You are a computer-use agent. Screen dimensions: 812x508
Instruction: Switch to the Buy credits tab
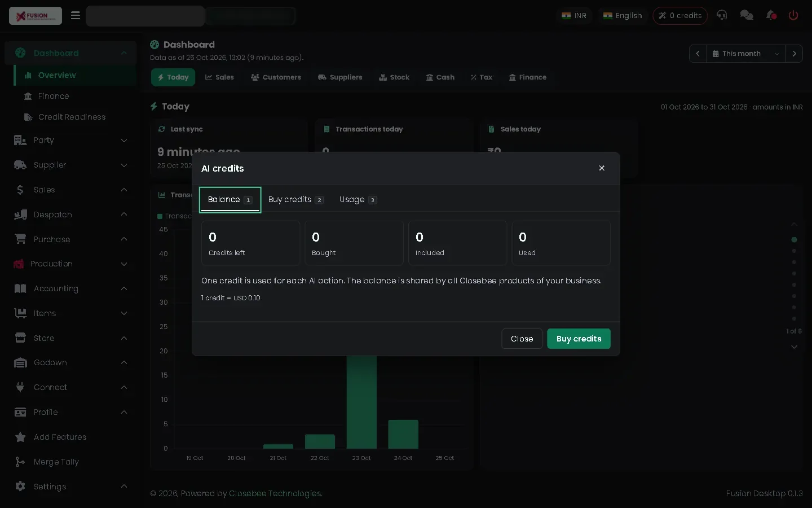click(295, 200)
